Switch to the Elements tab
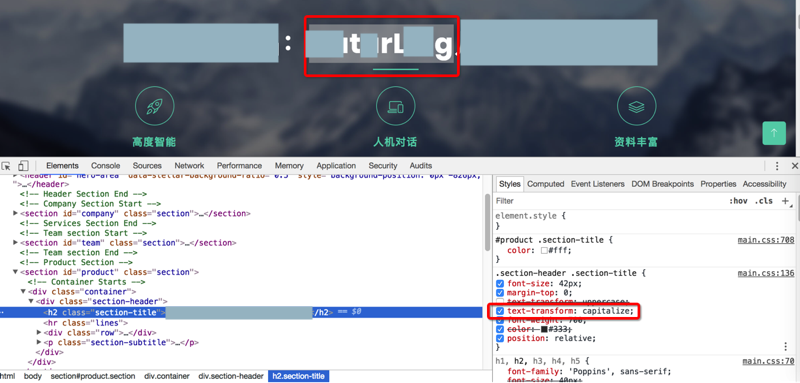 tap(62, 166)
